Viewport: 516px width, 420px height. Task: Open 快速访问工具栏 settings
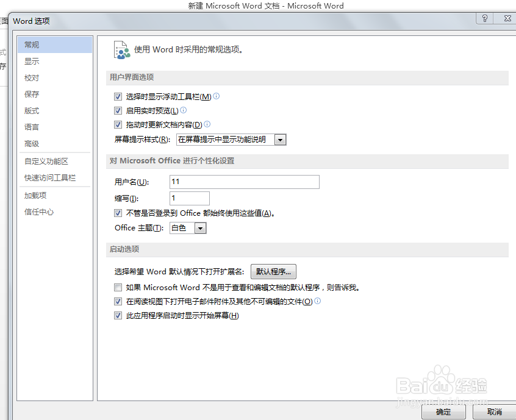tap(55, 177)
